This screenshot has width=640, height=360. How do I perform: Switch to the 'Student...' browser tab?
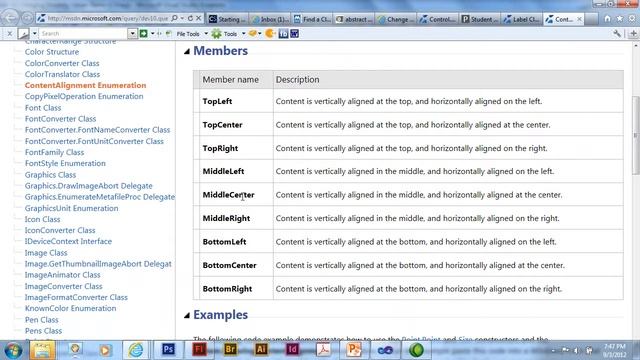pyautogui.click(x=480, y=19)
